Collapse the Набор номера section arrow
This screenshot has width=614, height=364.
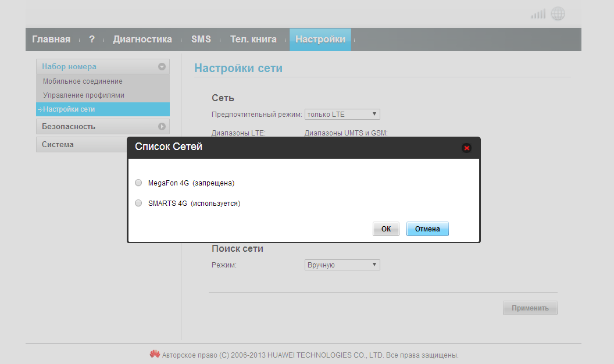[x=162, y=66]
